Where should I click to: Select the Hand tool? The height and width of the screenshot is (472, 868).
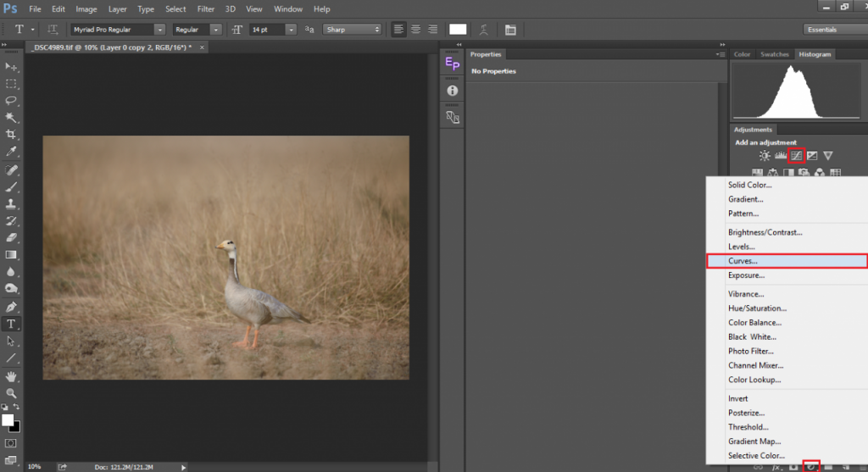pos(11,375)
